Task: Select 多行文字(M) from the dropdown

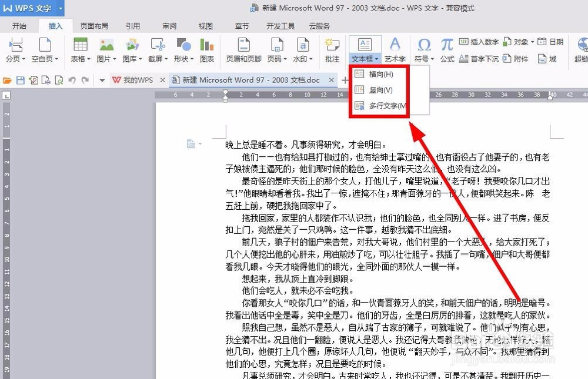Action: pyautogui.click(x=381, y=106)
